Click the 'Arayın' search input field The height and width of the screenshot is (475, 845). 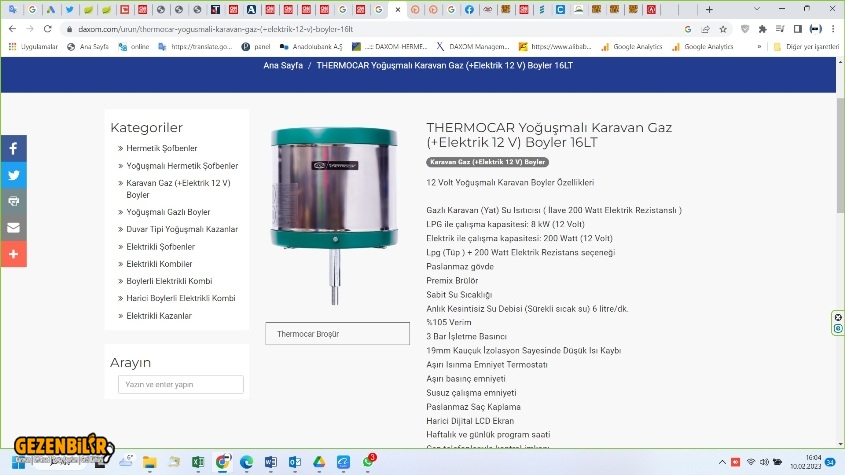click(180, 384)
